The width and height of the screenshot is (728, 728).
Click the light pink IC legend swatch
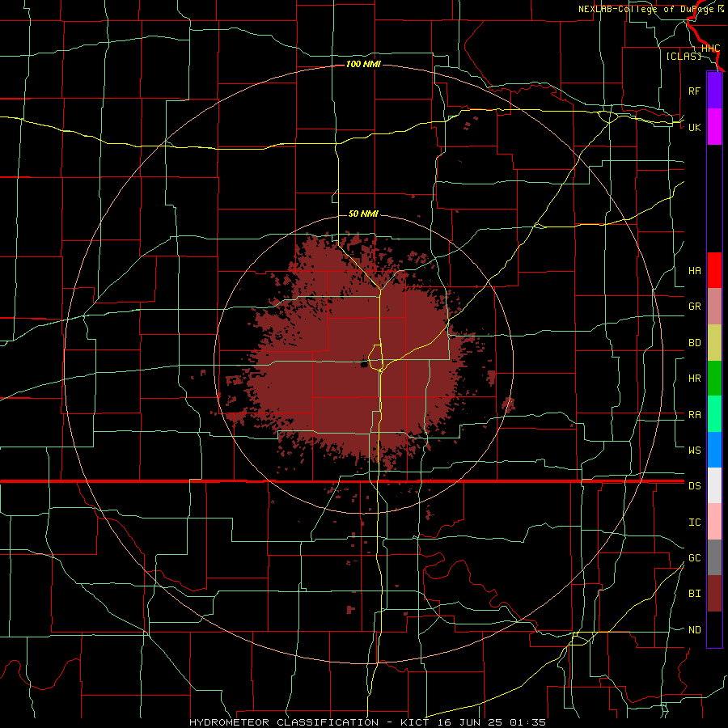point(714,522)
